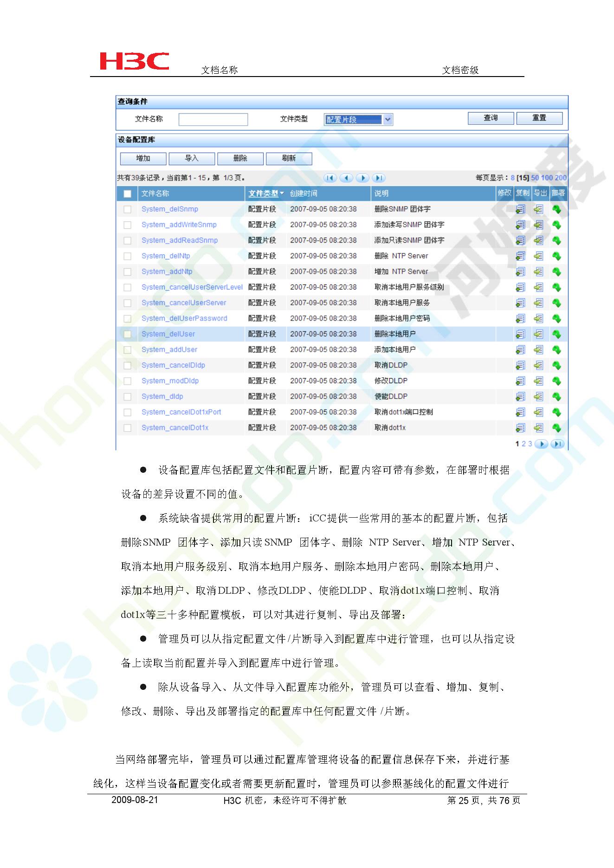Show 100 records per page
Viewport: 614px width, 868px height.
547,178
